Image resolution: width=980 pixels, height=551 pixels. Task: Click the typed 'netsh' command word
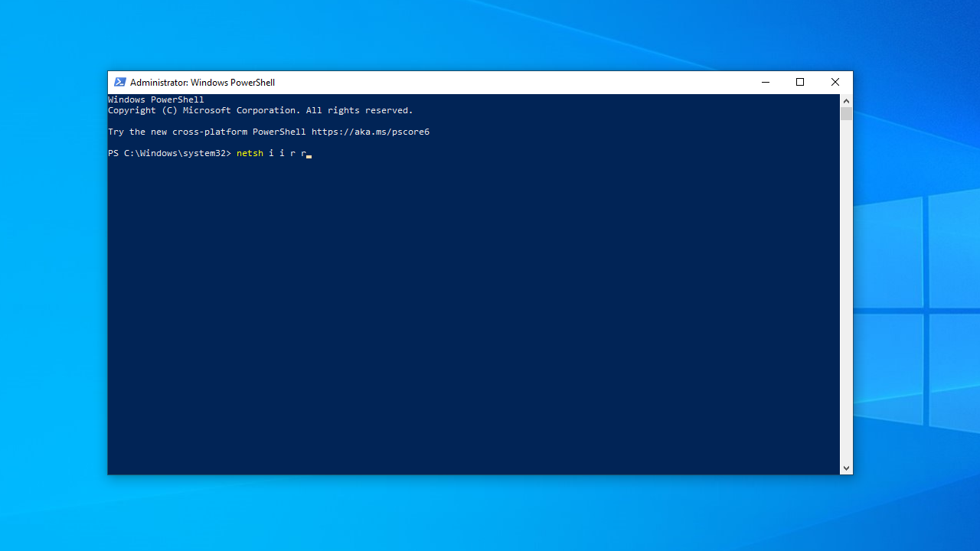tap(250, 154)
